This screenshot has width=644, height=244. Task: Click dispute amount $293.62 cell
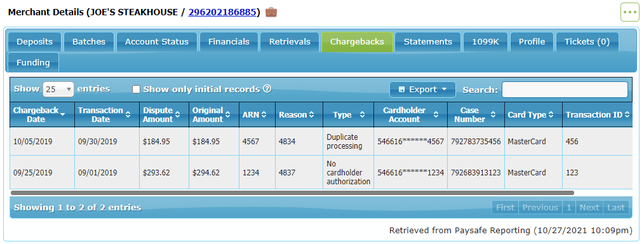click(x=164, y=173)
